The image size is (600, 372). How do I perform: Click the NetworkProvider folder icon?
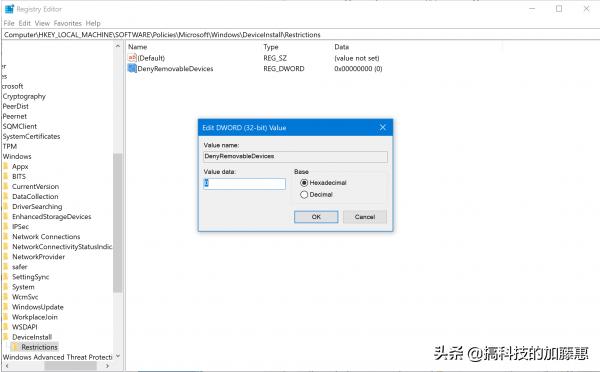click(x=6, y=257)
